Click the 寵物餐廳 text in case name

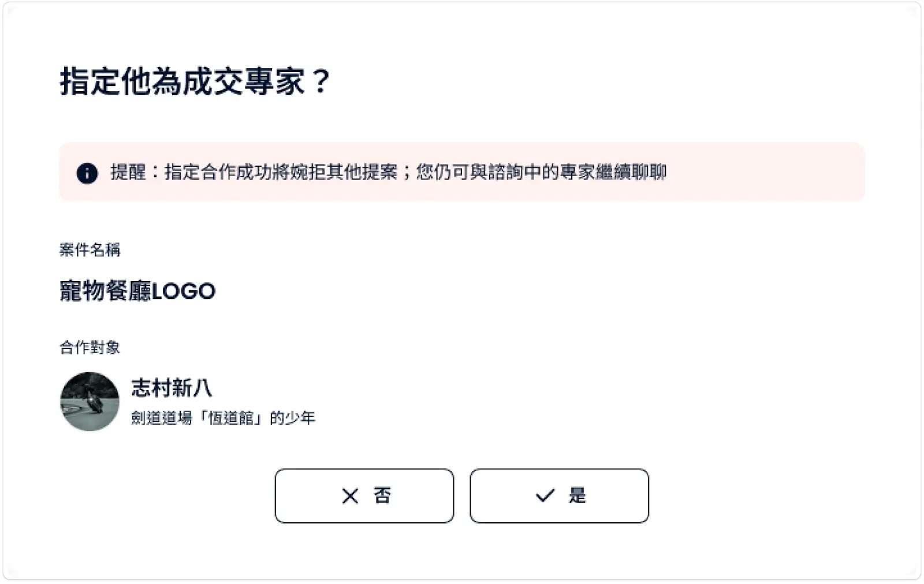click(x=105, y=291)
